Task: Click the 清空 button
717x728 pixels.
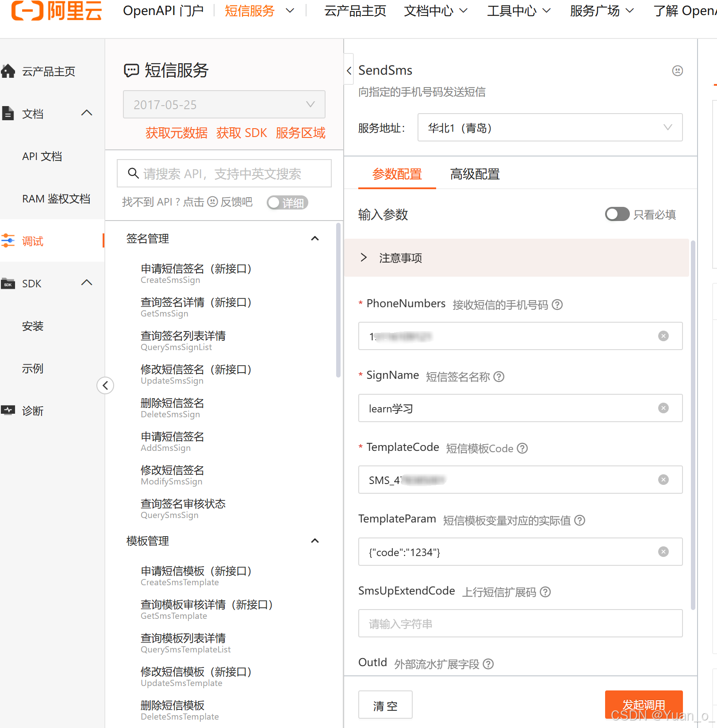Action: (385, 705)
